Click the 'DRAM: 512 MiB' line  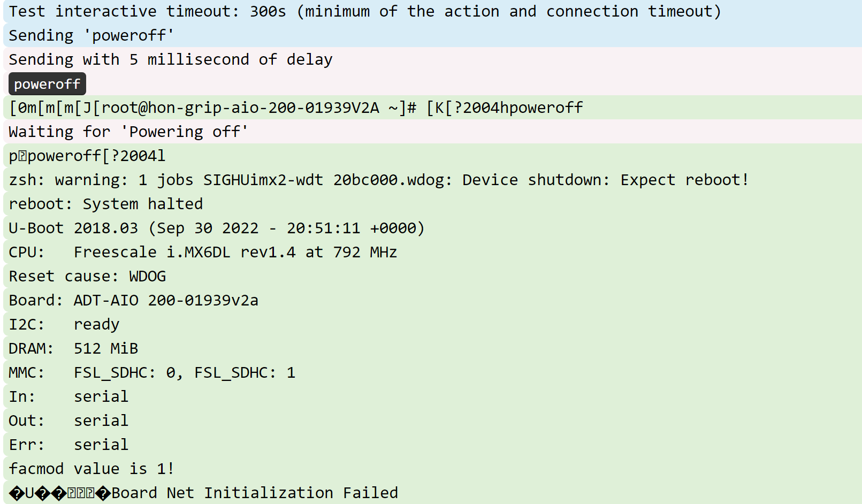(432, 348)
